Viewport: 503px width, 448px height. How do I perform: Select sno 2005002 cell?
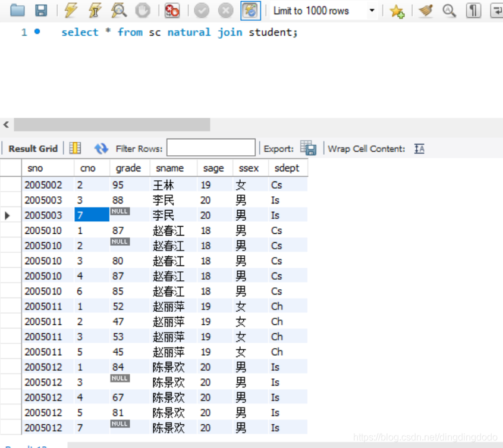pyautogui.click(x=48, y=184)
